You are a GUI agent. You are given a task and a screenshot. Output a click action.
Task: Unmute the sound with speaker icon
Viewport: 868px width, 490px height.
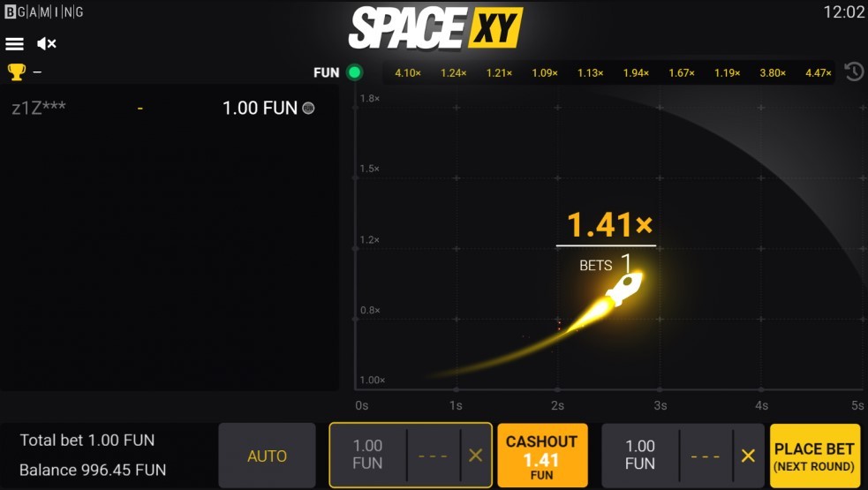47,44
